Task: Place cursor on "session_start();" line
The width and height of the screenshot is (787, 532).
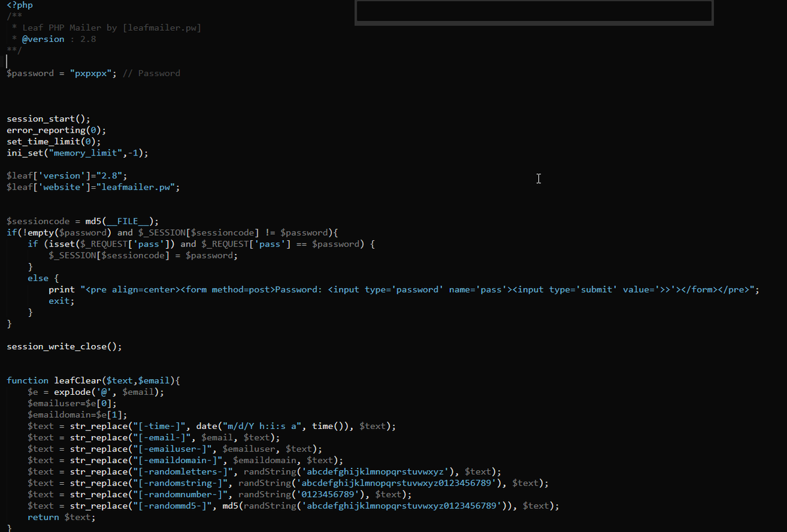Action: [x=49, y=119]
